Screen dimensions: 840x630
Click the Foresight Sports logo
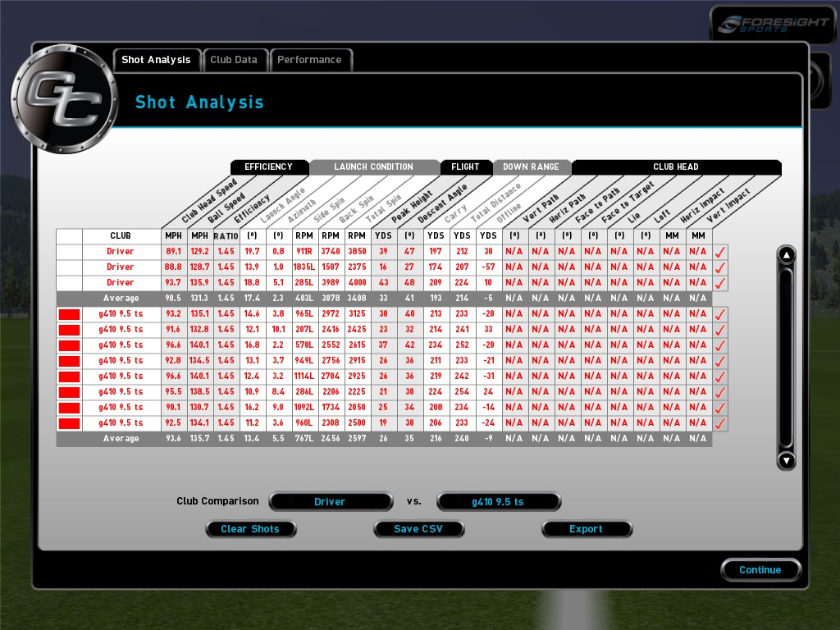773,24
